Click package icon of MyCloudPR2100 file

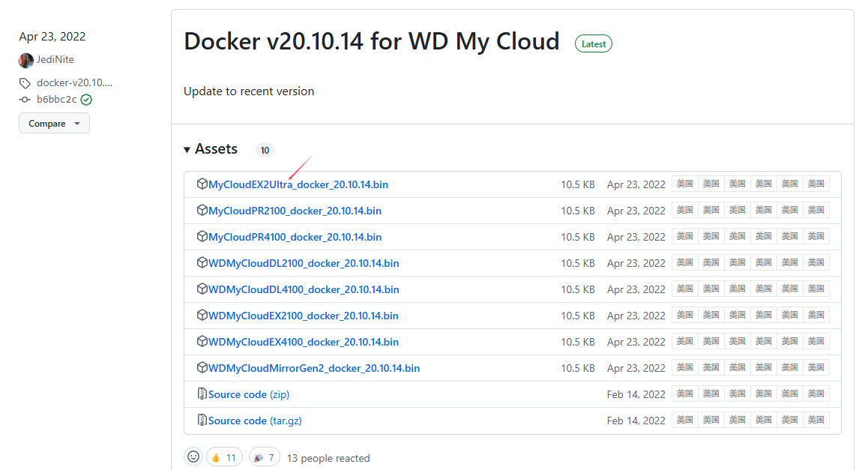[202, 210]
